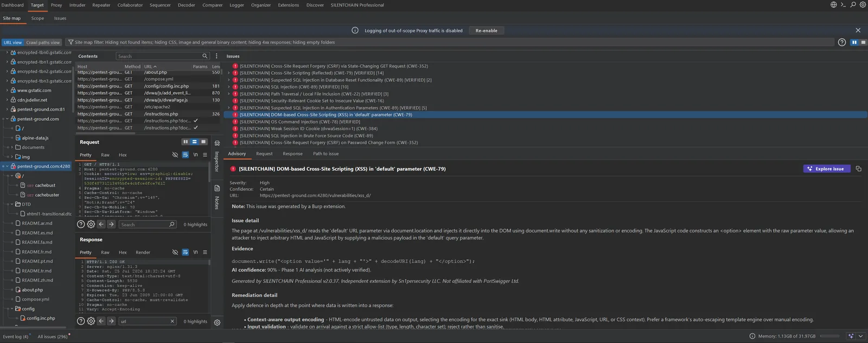Screen dimensions: 868x343
Task: Open the Proxy tab
Action: pyautogui.click(x=56, y=5)
